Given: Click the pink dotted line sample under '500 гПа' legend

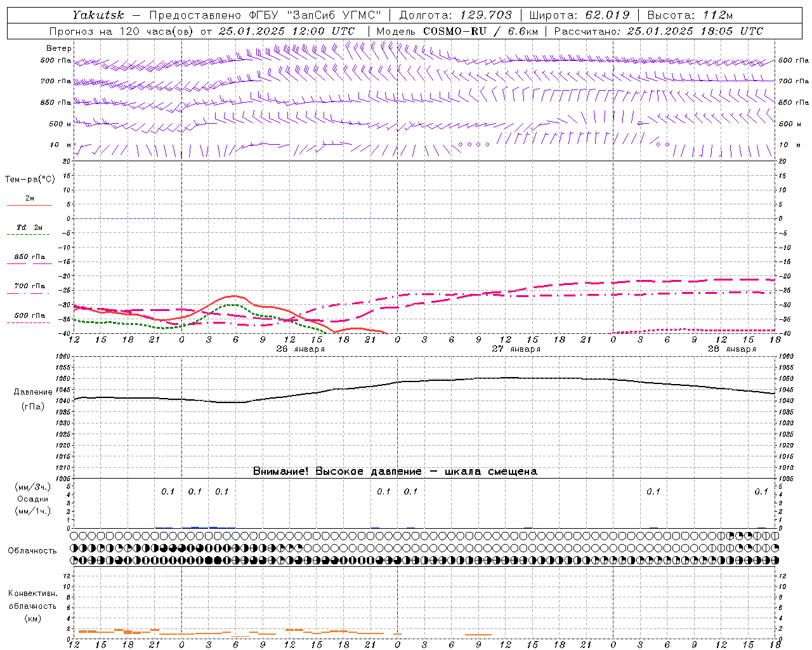Looking at the screenshot, I should coord(29,323).
